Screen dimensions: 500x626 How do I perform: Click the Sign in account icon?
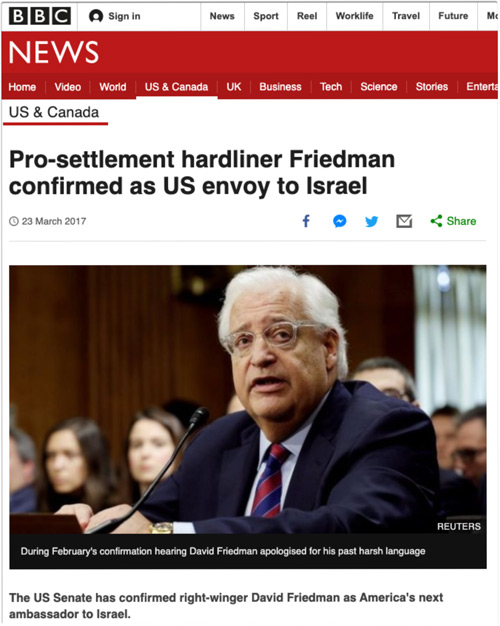pos(96,16)
